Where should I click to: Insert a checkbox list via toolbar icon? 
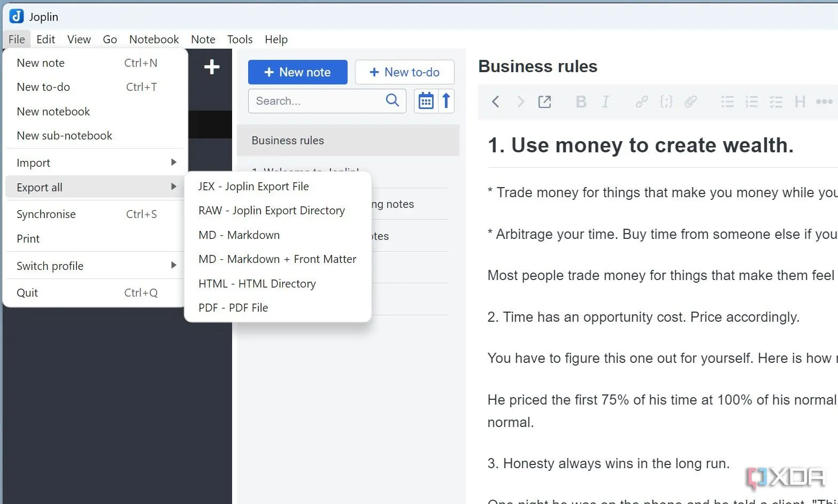tap(776, 102)
